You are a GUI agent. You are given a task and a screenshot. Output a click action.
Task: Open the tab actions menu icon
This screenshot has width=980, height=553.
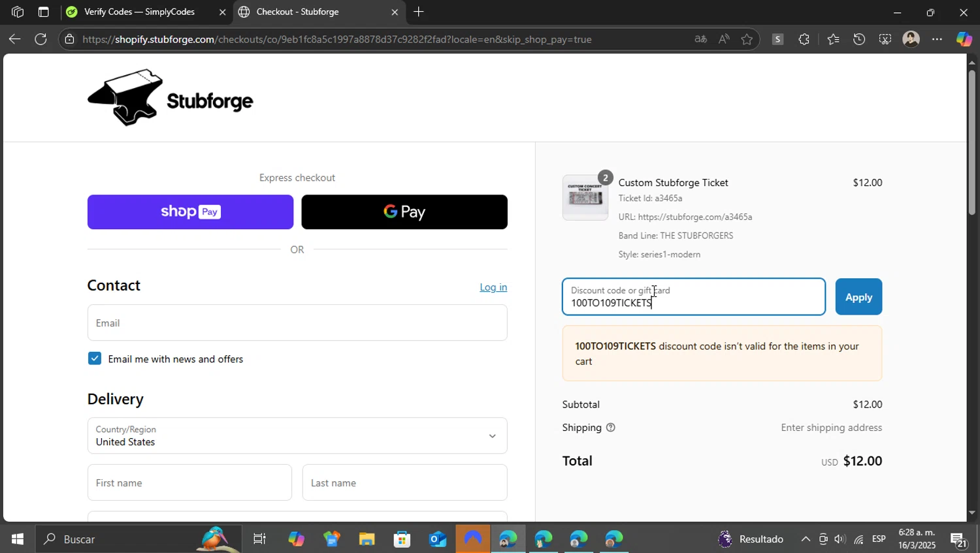point(43,12)
